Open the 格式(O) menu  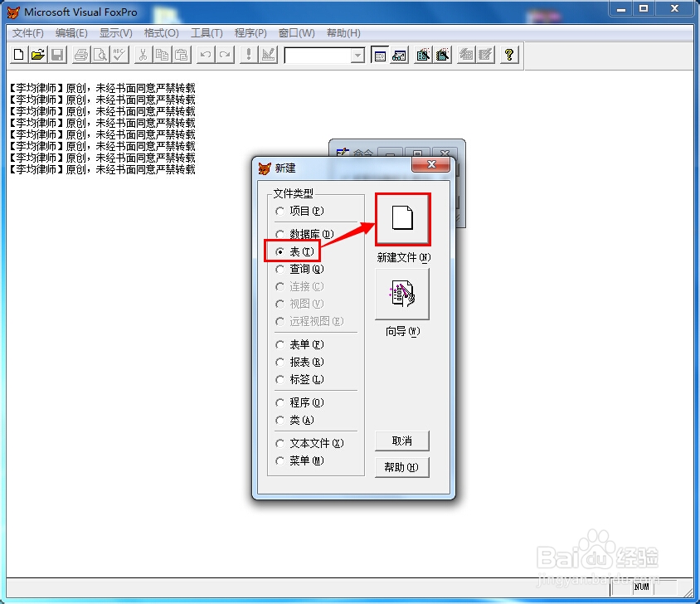coord(161,33)
